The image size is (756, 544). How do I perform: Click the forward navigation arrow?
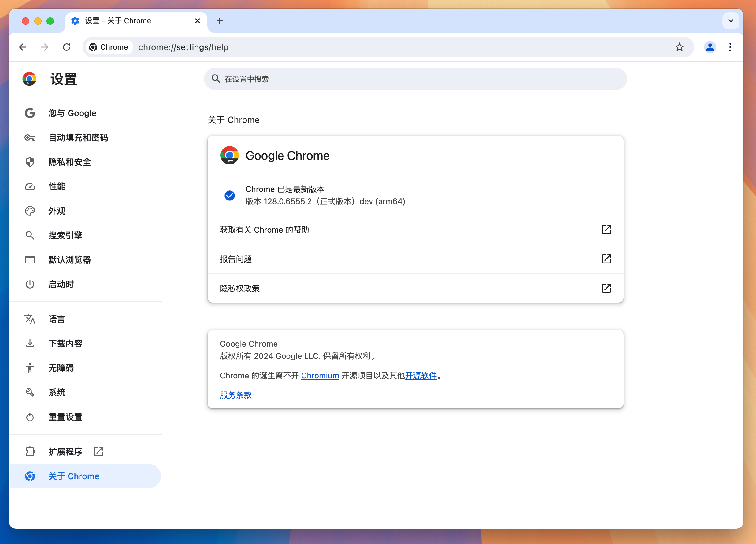coord(45,47)
